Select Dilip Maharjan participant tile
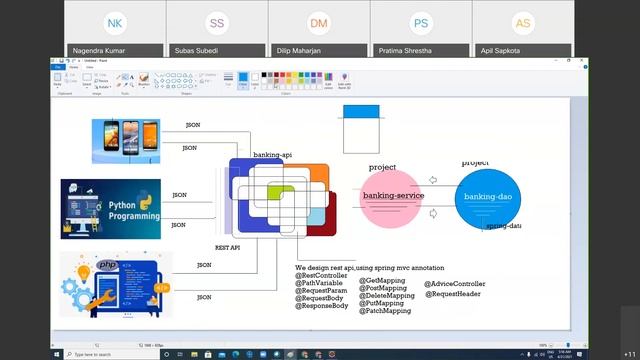640x360 pixels. pyautogui.click(x=319, y=28)
